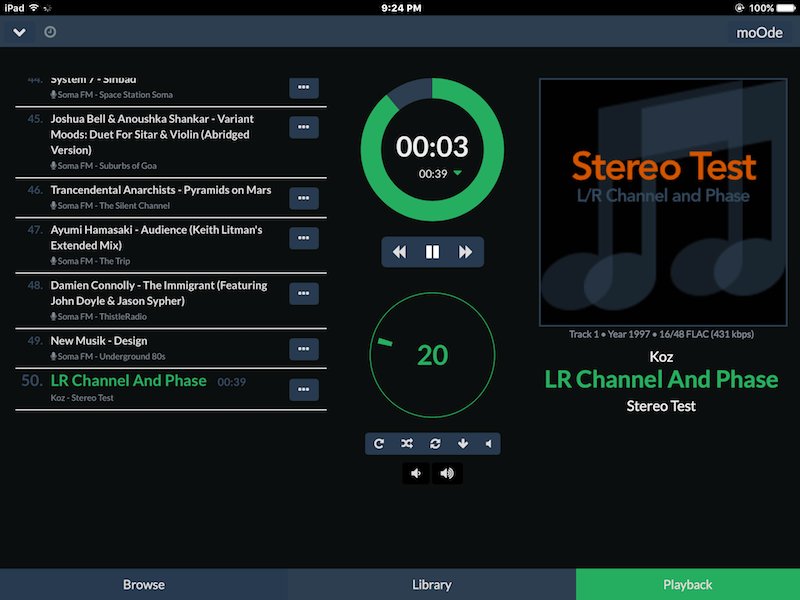The height and width of the screenshot is (600, 800).
Task: Raise volume with the volume-up button
Action: 447,473
